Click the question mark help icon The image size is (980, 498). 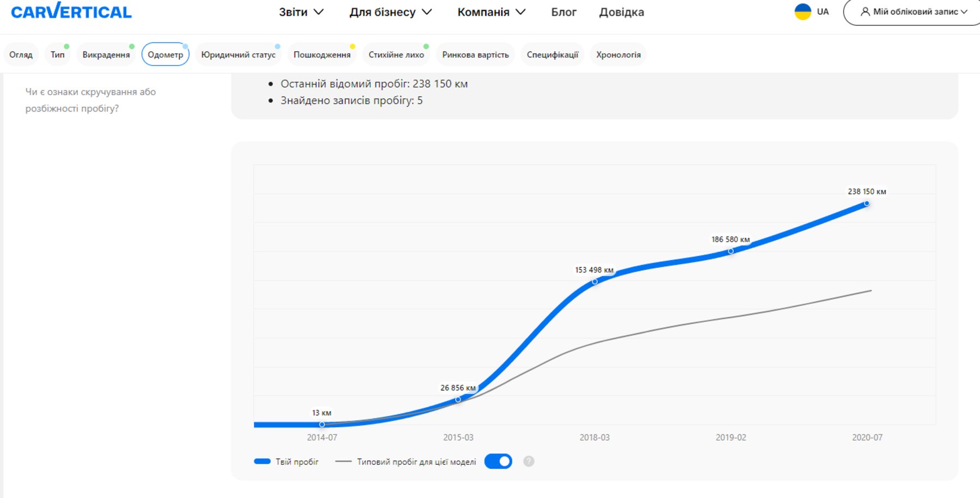coord(529,462)
